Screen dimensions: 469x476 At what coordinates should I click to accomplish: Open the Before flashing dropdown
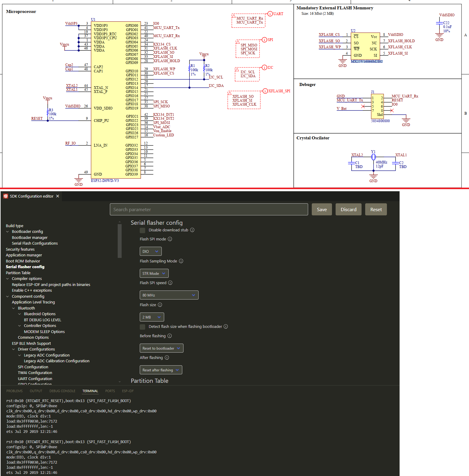(x=161, y=348)
